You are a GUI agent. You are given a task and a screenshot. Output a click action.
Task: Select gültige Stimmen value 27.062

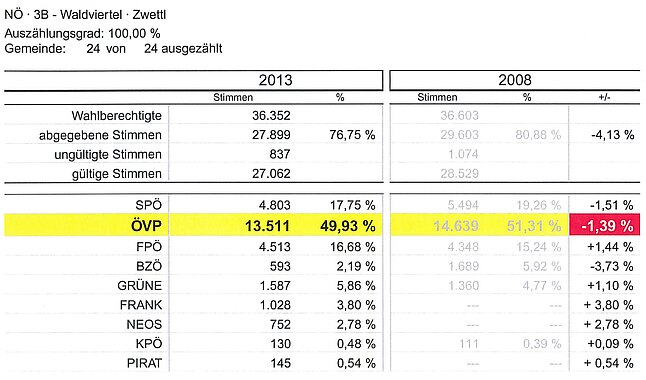(x=271, y=174)
